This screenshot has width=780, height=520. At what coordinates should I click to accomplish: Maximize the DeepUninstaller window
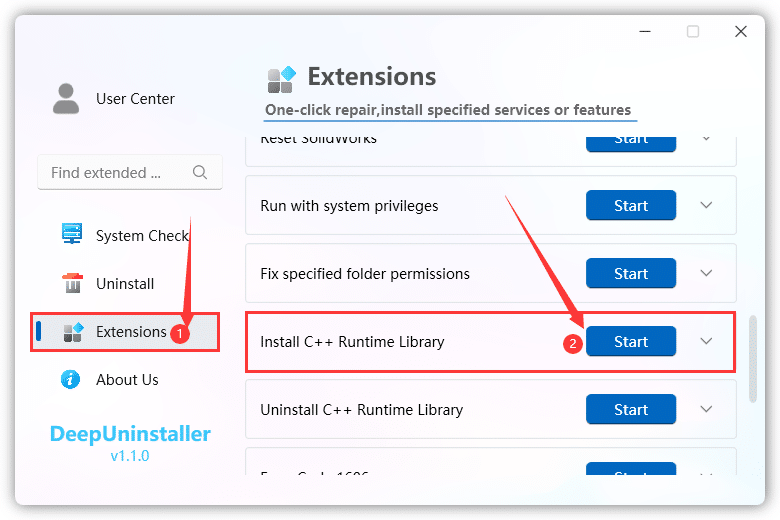tap(693, 31)
